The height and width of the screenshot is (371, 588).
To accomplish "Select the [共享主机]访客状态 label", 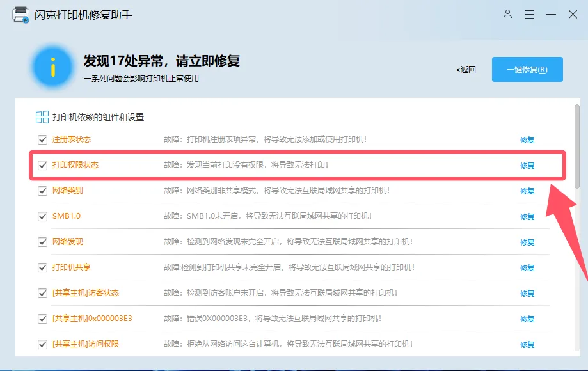I will point(86,293).
